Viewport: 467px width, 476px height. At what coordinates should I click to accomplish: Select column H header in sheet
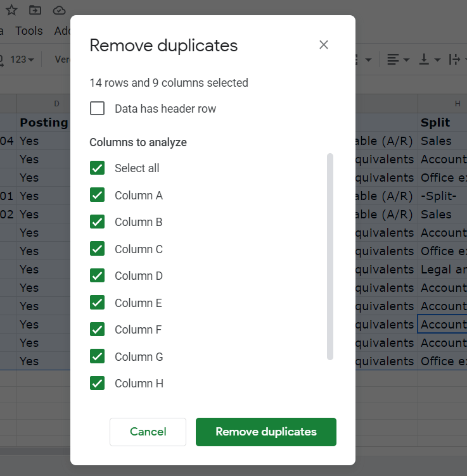[x=442, y=104]
